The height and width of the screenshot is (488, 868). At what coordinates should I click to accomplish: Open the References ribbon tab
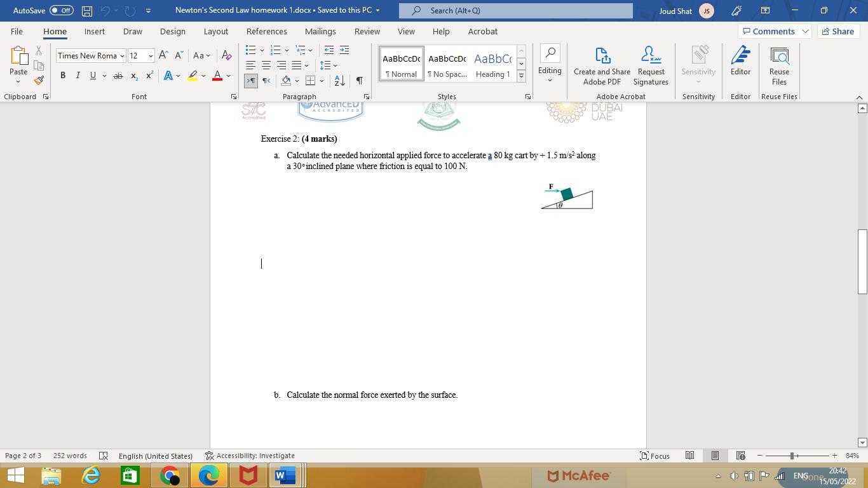[266, 31]
